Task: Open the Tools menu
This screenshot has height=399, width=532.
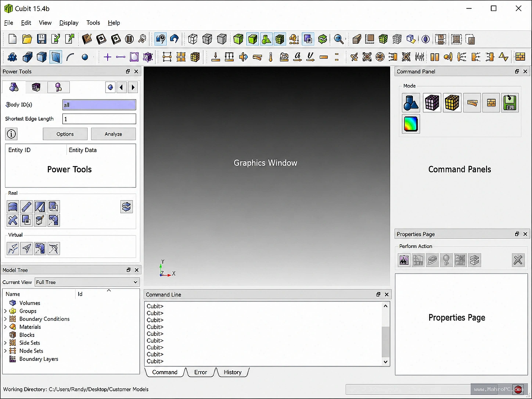Action: tap(93, 23)
